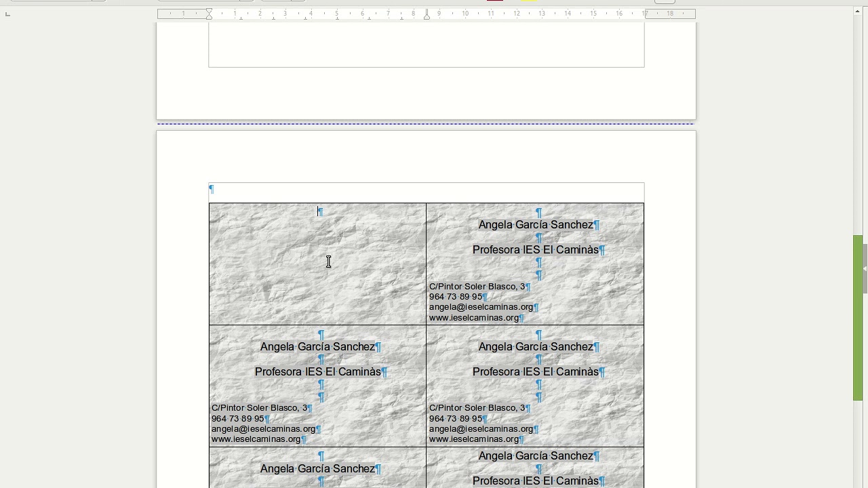Click 'Angela García Sanchez' in third-row left card
868x488 pixels.
click(x=317, y=469)
